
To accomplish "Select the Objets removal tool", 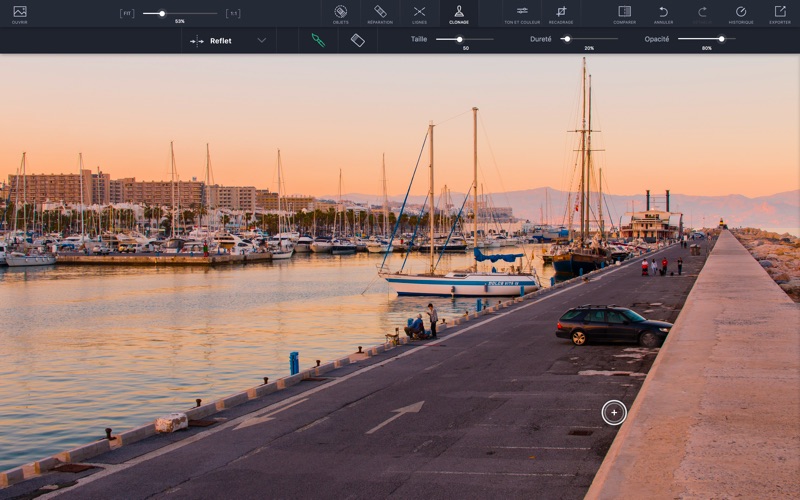I will (x=340, y=13).
